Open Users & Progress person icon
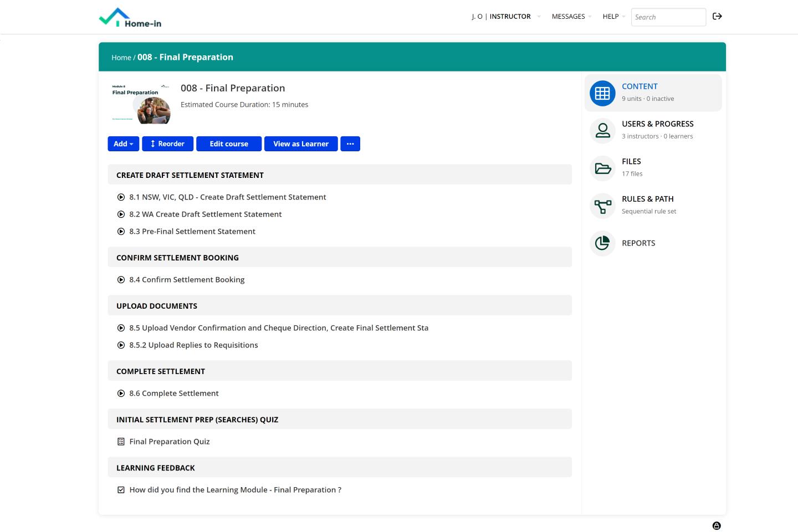This screenshot has width=798, height=532. (x=602, y=131)
